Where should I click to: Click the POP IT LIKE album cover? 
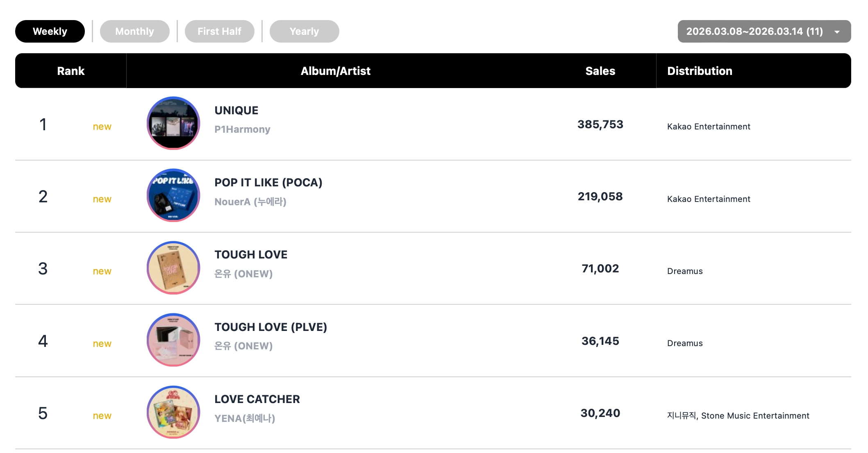(x=173, y=195)
